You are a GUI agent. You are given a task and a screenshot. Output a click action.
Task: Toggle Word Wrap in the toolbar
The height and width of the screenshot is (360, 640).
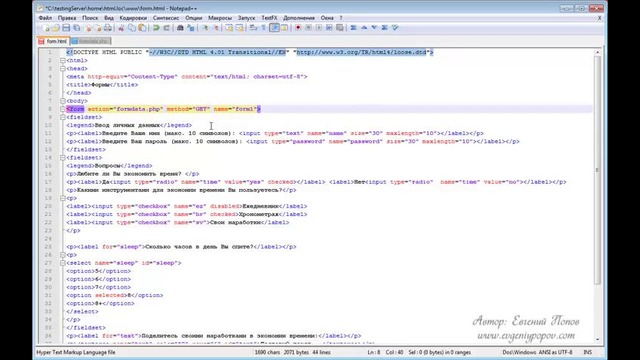coord(253,28)
